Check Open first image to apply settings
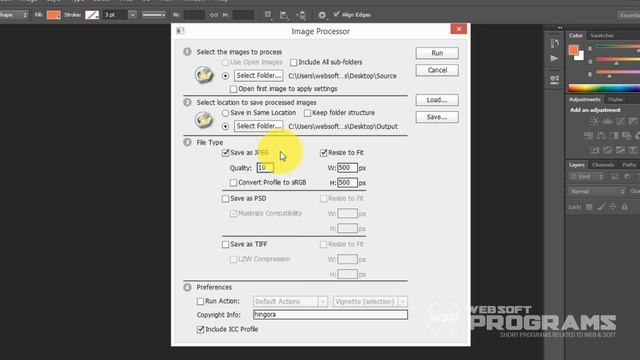Viewport: 640px width, 360px height. click(233, 89)
